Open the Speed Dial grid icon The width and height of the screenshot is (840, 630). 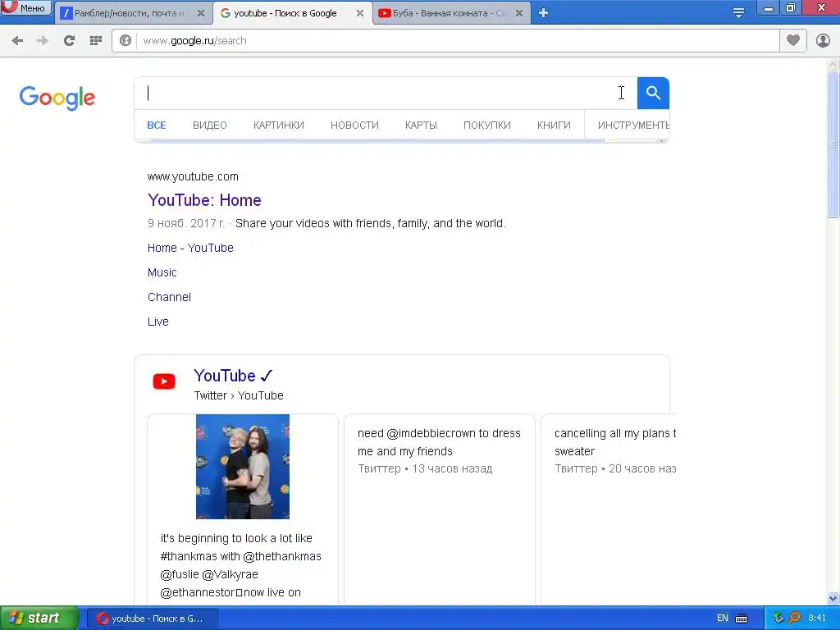coord(96,41)
